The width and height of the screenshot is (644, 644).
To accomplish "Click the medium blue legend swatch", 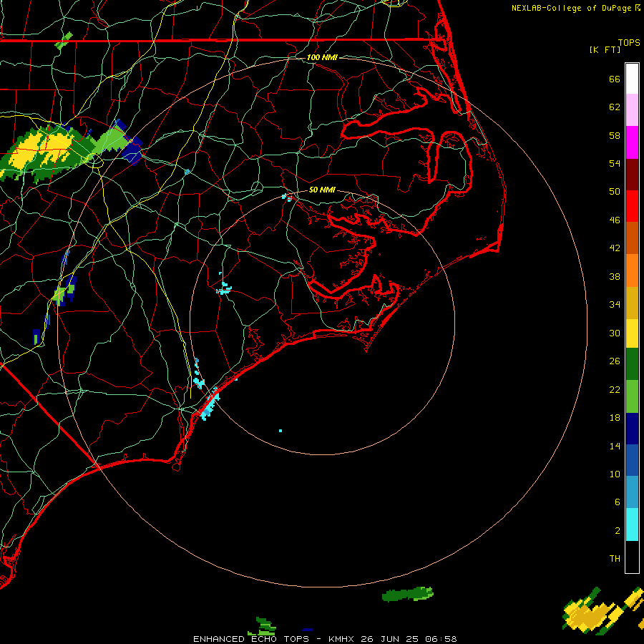I will (632, 460).
